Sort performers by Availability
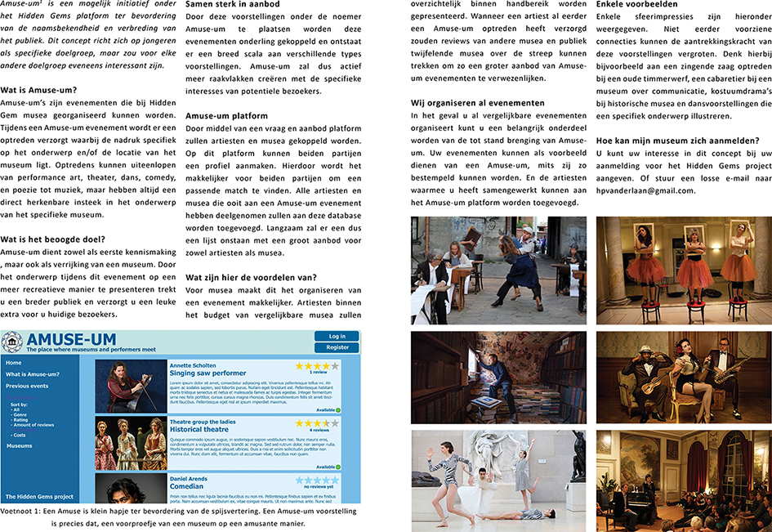 (x=25, y=430)
